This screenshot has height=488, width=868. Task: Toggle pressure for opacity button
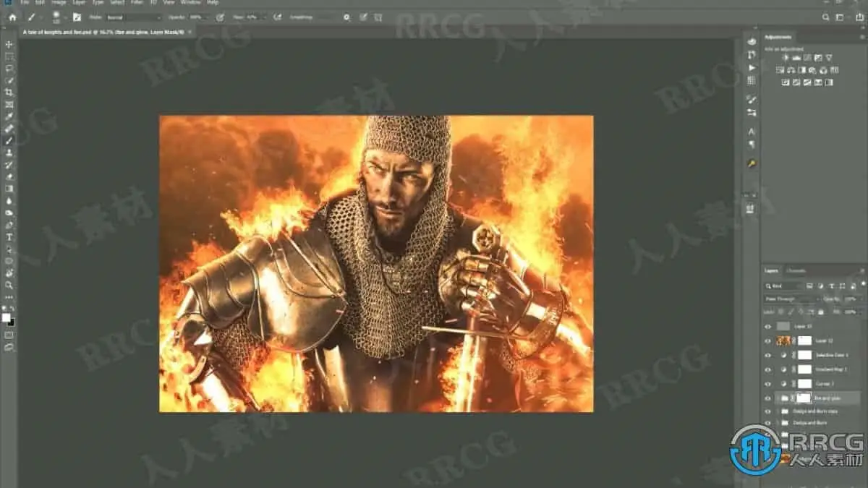[219, 17]
